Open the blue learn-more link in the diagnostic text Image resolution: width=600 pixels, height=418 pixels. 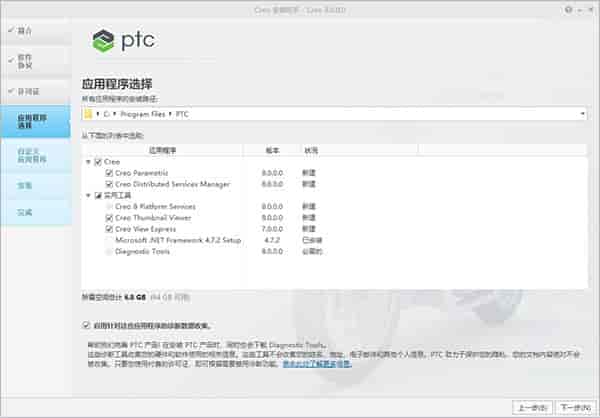click(x=317, y=364)
